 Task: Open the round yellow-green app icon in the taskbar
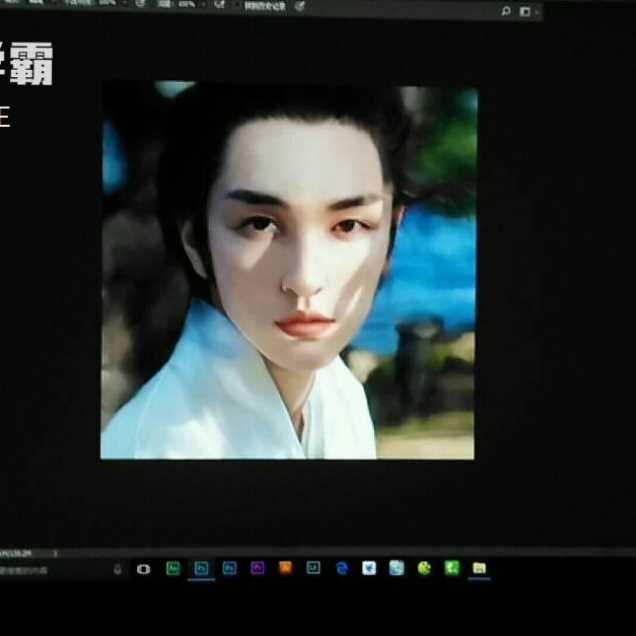424,568
